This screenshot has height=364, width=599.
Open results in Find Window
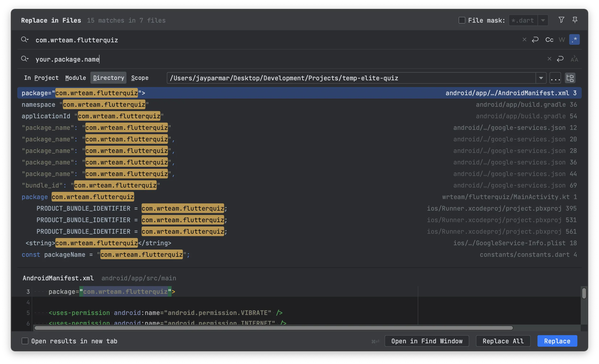click(426, 341)
